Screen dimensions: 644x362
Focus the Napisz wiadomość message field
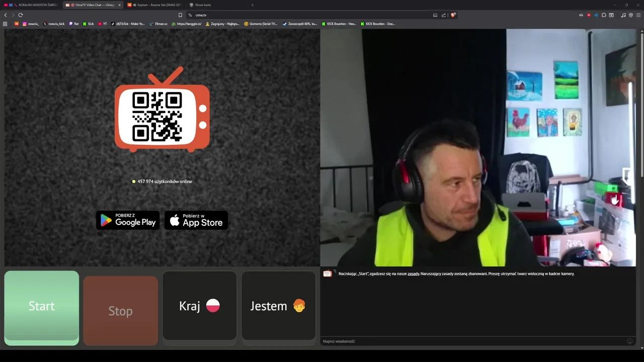click(x=473, y=341)
